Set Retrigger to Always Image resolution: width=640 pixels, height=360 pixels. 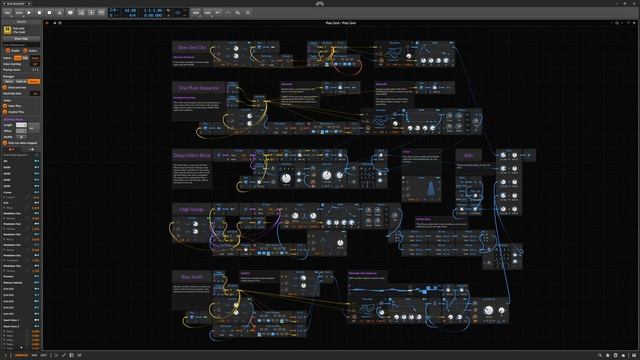click(34, 82)
